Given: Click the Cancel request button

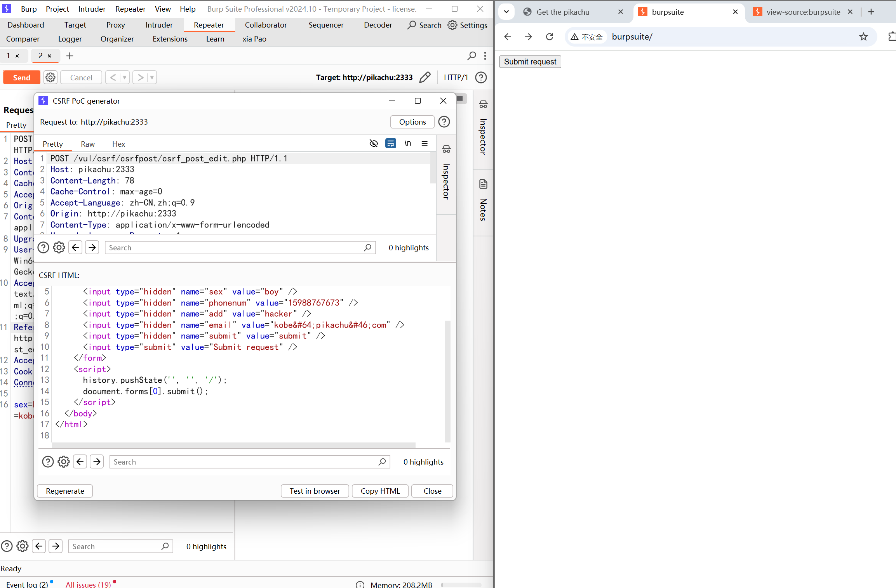Looking at the screenshot, I should pos(81,78).
